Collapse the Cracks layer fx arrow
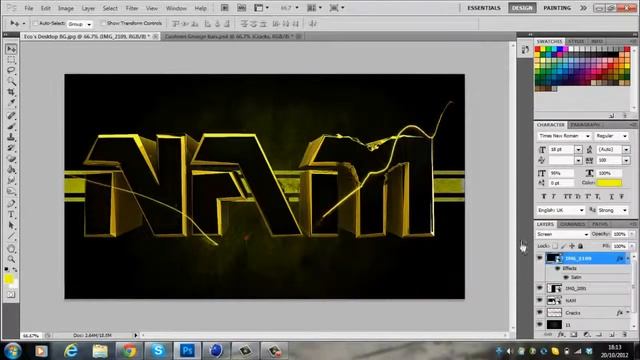This screenshot has width=640, height=360. pyautogui.click(x=628, y=313)
